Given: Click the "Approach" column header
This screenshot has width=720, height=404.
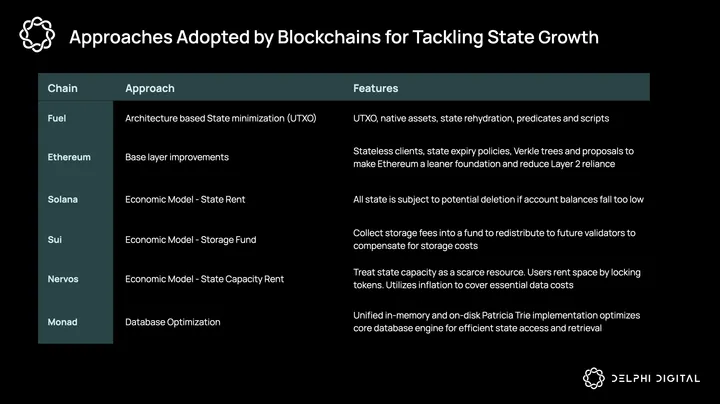Looking at the screenshot, I should click(150, 88).
